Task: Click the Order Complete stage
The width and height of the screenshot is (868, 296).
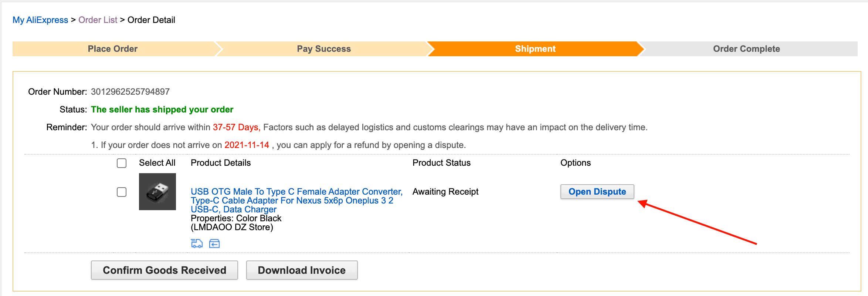Action: (x=745, y=48)
